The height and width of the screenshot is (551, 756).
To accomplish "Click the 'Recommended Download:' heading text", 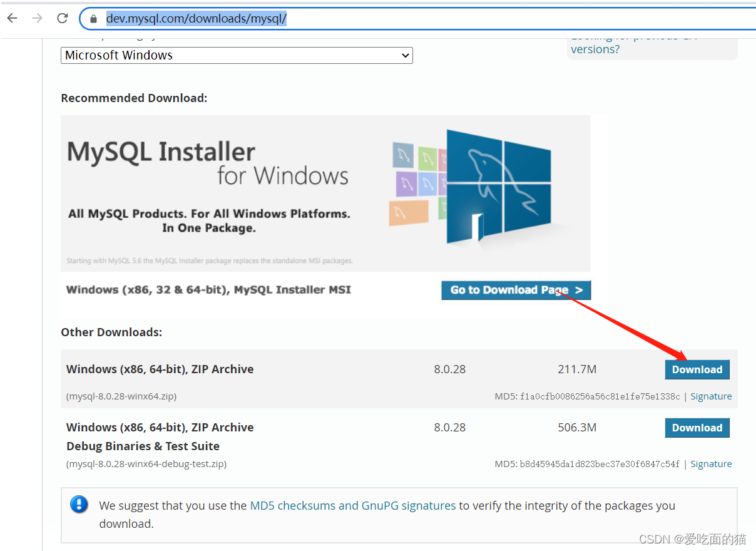I will pyautogui.click(x=134, y=98).
